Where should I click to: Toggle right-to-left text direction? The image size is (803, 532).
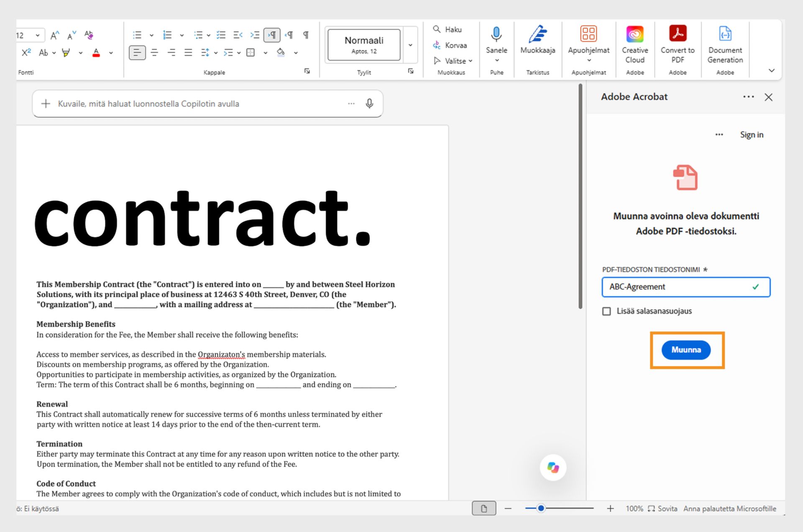click(289, 35)
